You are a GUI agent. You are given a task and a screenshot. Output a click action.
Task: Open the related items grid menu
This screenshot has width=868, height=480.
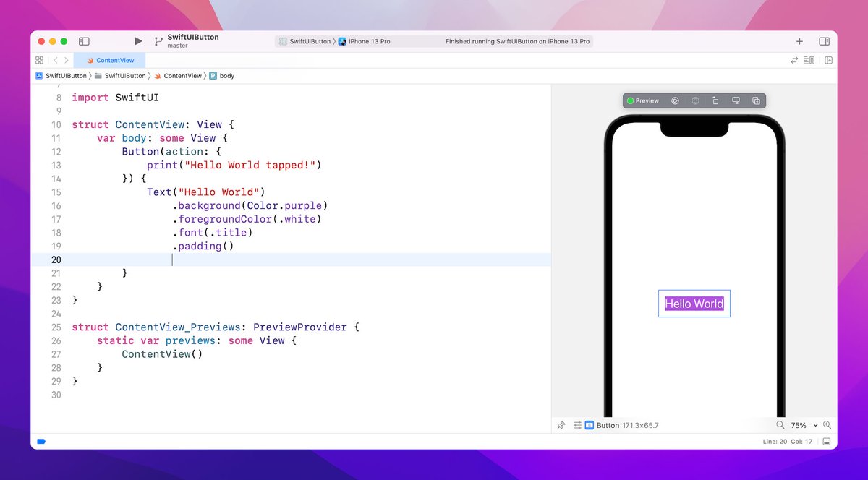point(40,60)
